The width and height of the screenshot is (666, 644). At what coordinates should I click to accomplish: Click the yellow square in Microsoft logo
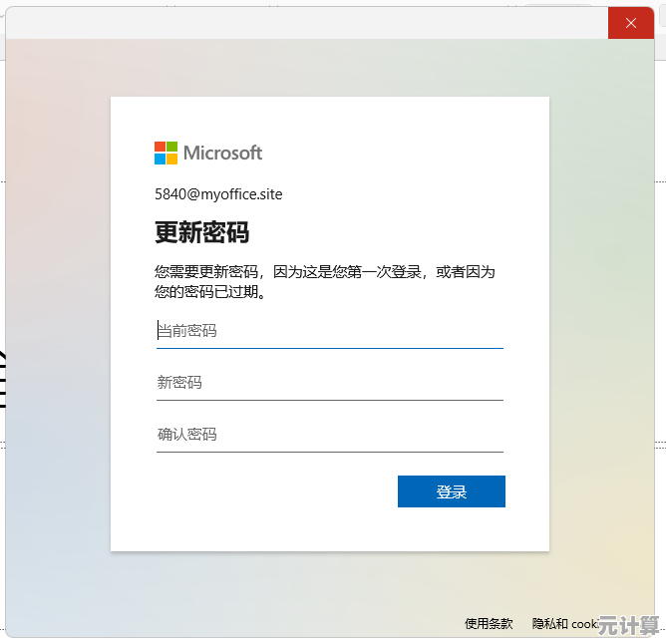click(x=172, y=159)
